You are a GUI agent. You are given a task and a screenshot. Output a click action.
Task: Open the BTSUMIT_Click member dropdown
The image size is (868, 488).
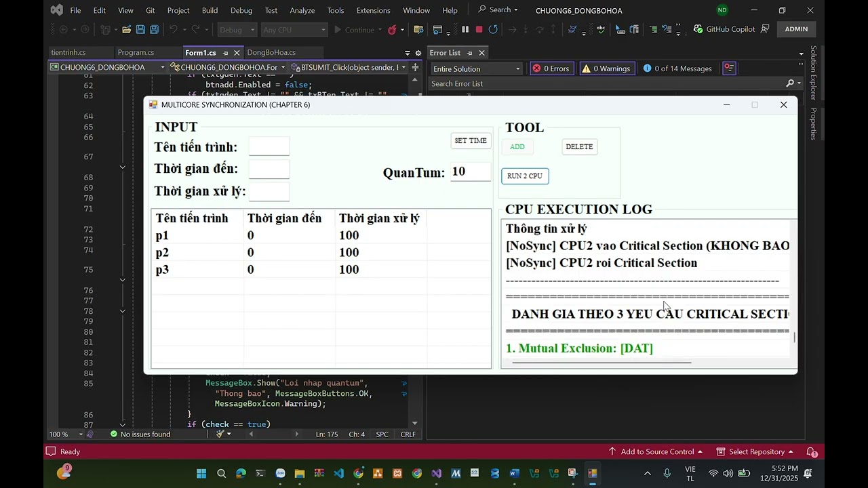pyautogui.click(x=349, y=67)
